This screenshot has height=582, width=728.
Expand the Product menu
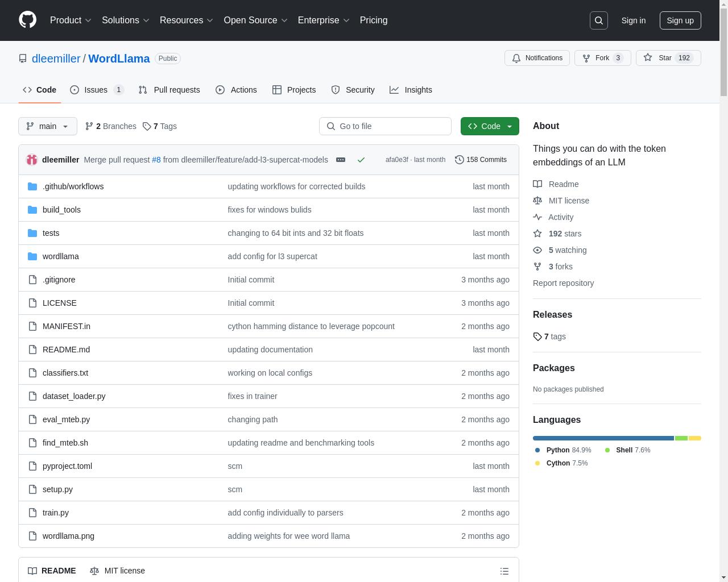coord(71,20)
